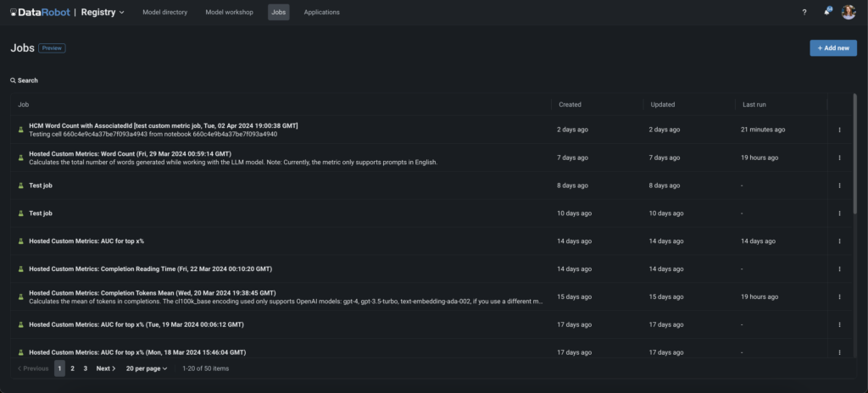Go to page 2 of jobs
Image resolution: width=868 pixels, height=393 pixels.
pyautogui.click(x=73, y=368)
